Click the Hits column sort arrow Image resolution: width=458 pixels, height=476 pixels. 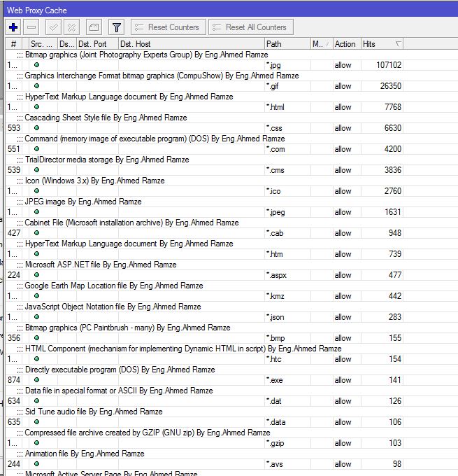[x=399, y=44]
